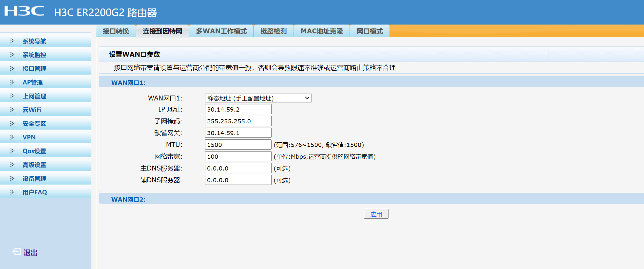Focus the 子网掩码 field

pyautogui.click(x=238, y=121)
